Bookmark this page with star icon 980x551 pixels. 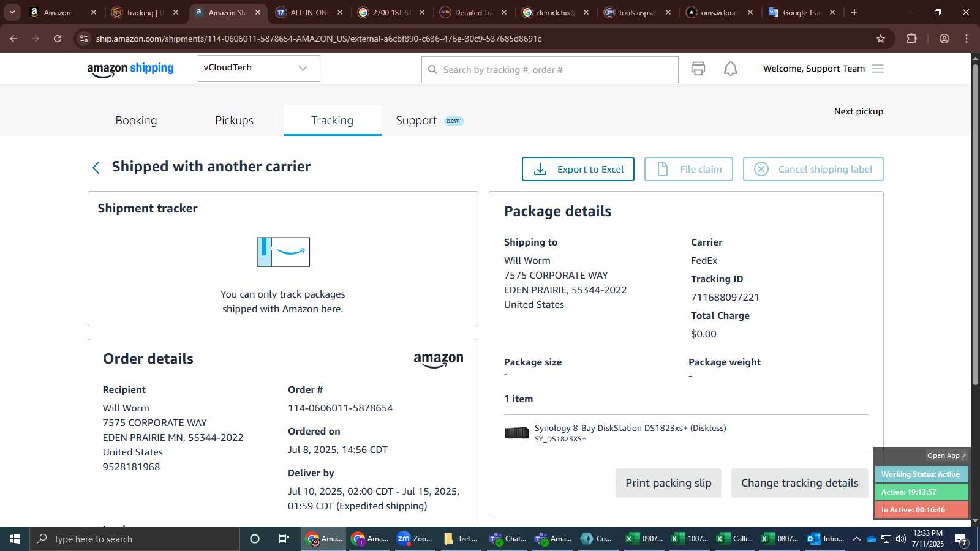pos(881,39)
